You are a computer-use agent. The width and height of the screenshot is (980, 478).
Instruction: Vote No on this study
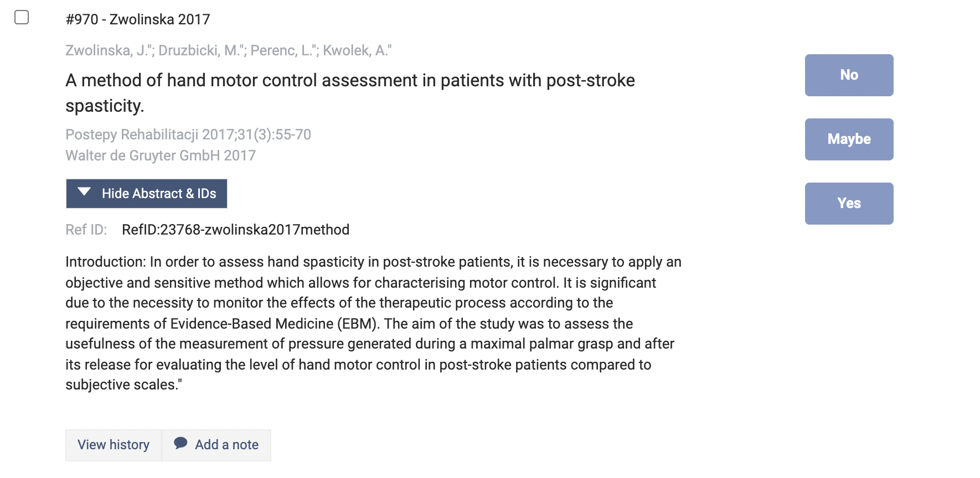[x=848, y=75]
